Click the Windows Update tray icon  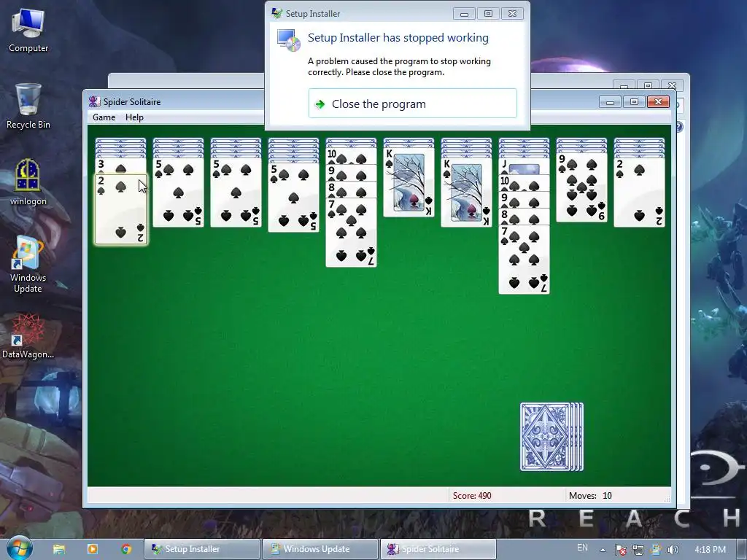(656, 550)
